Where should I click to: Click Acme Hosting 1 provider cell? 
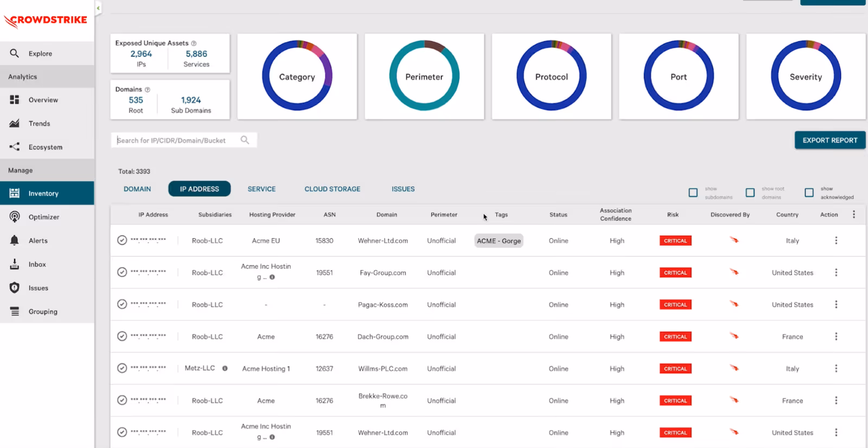click(x=266, y=369)
